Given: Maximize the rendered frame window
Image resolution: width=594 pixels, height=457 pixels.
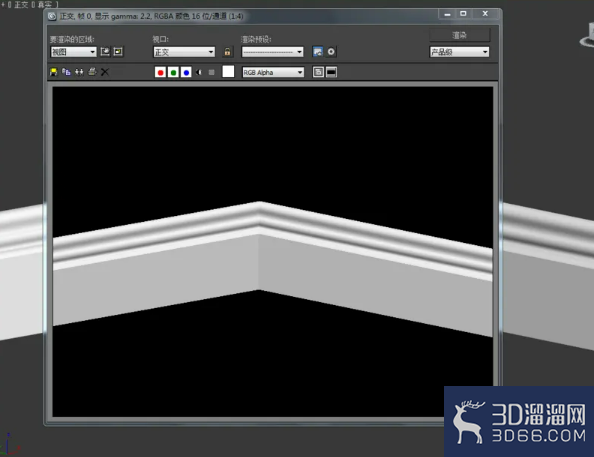Looking at the screenshot, I should click(x=463, y=14).
